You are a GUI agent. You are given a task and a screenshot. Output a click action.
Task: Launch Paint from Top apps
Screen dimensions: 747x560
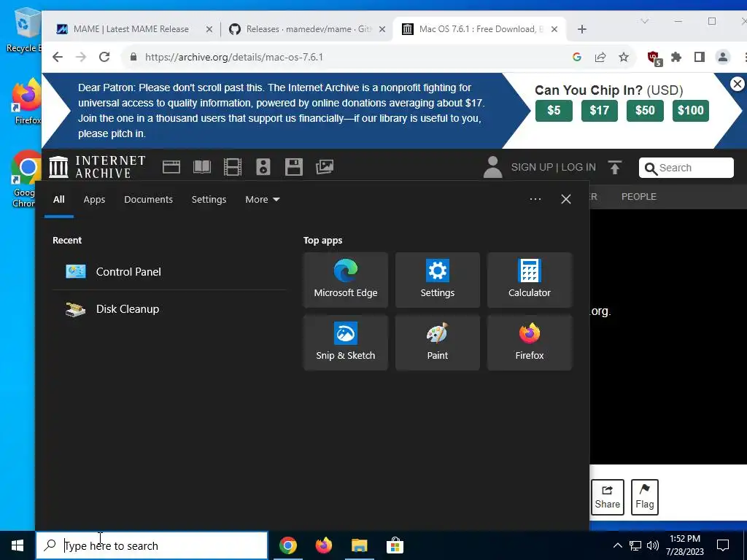(438, 343)
